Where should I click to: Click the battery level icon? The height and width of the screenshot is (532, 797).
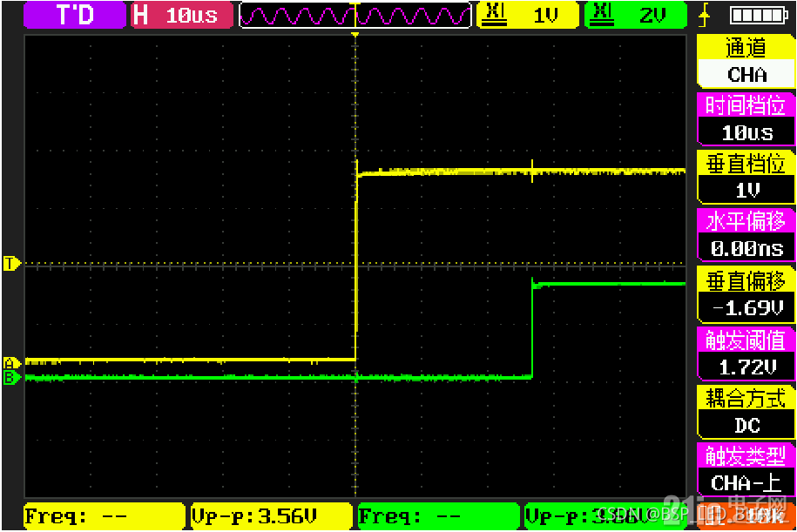point(760,16)
